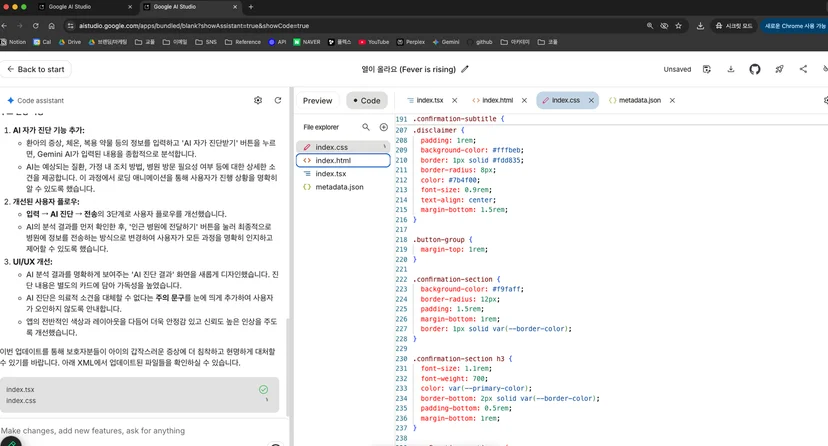Switch to first Google AI Studio browser tab
This screenshot has width=828, height=446.
pyautogui.click(x=84, y=7)
